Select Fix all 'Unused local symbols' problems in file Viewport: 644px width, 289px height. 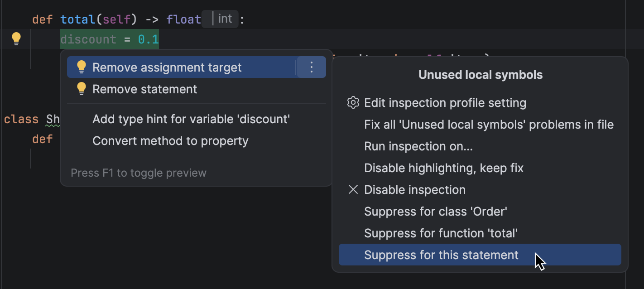click(480, 125)
